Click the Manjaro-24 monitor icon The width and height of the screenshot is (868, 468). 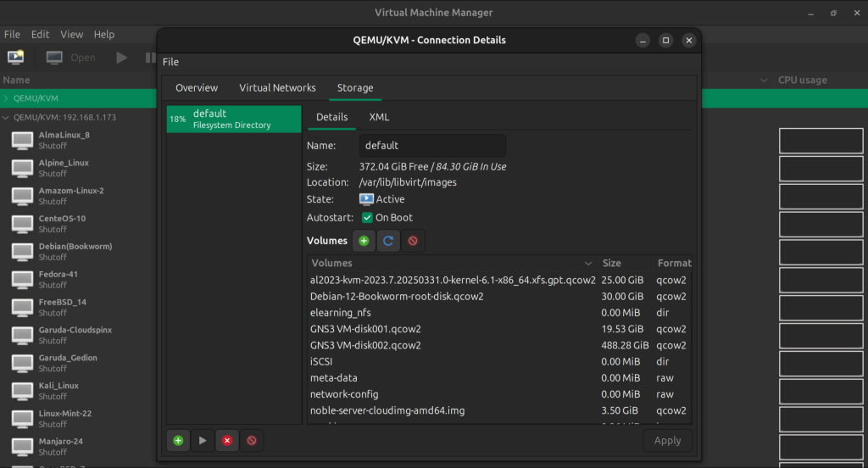tap(23, 447)
